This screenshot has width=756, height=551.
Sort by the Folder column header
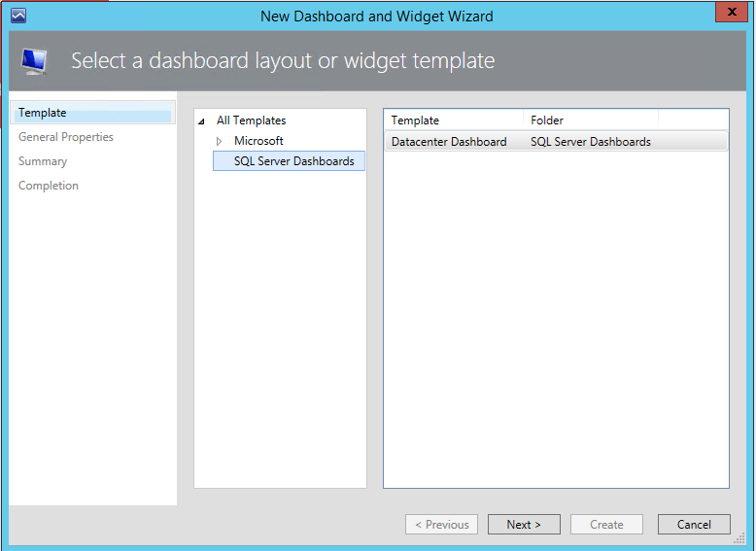(591, 121)
